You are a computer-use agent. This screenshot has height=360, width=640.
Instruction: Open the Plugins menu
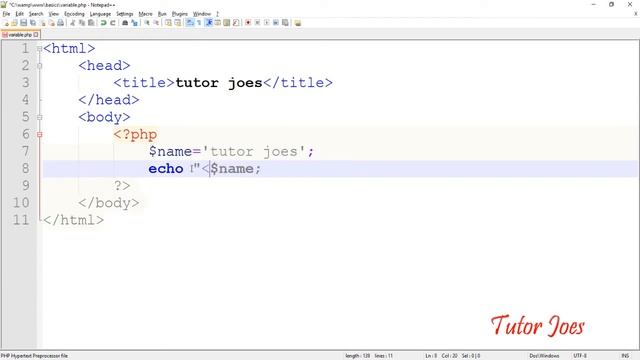(180, 14)
